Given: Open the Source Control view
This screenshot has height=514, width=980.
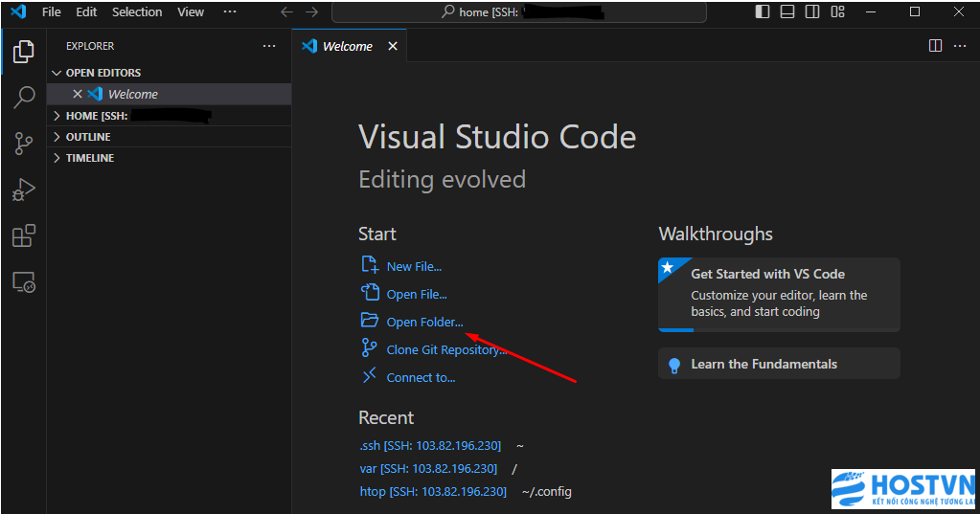Looking at the screenshot, I should pyautogui.click(x=24, y=144).
